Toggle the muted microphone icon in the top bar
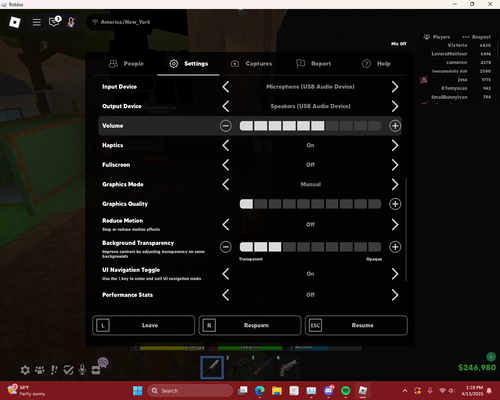The image size is (500, 400). tap(71, 22)
